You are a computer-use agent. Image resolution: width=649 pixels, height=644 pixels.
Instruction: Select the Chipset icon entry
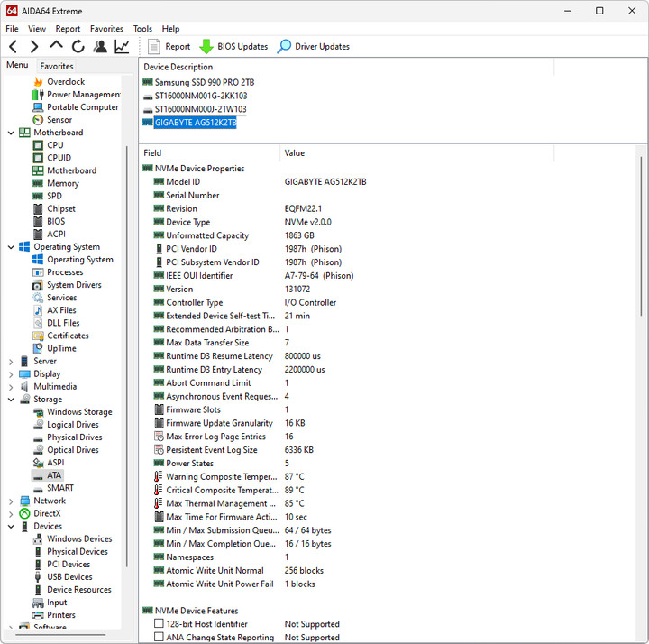tap(38, 208)
